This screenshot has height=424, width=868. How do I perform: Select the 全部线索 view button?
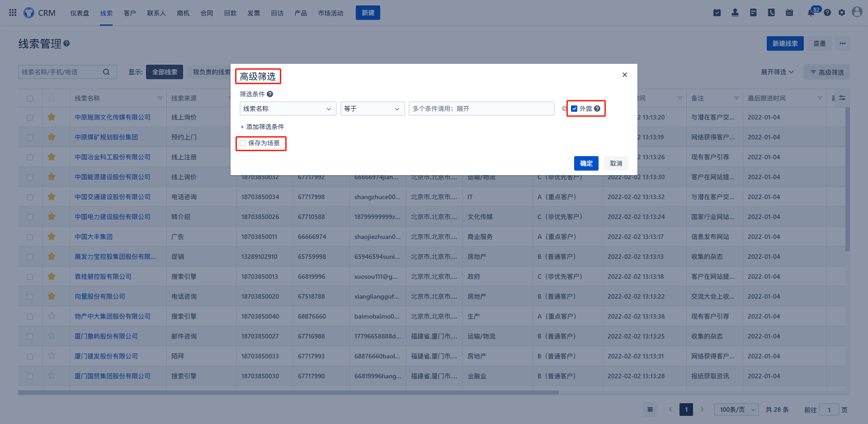pos(165,72)
